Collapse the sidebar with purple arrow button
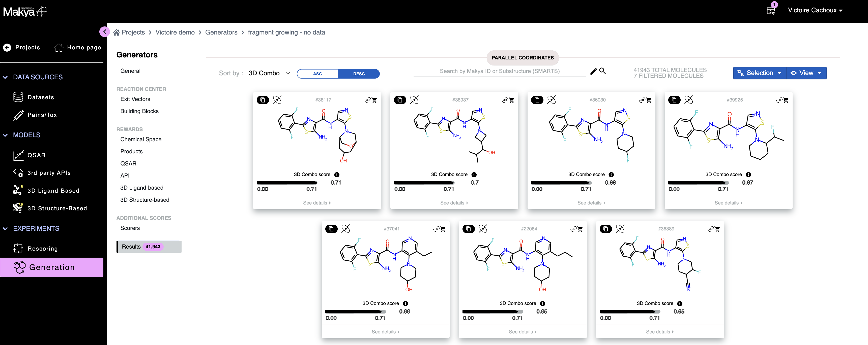Viewport: 868px width, 345px height. [x=104, y=32]
